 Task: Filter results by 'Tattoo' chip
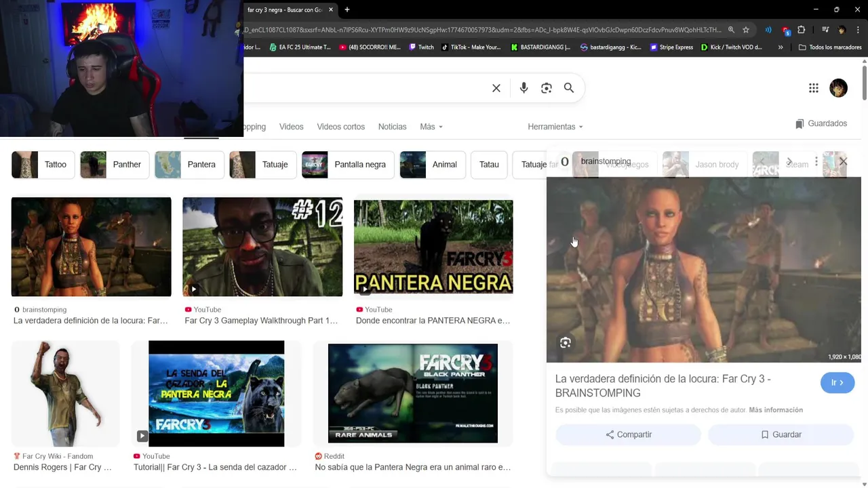pyautogui.click(x=43, y=165)
